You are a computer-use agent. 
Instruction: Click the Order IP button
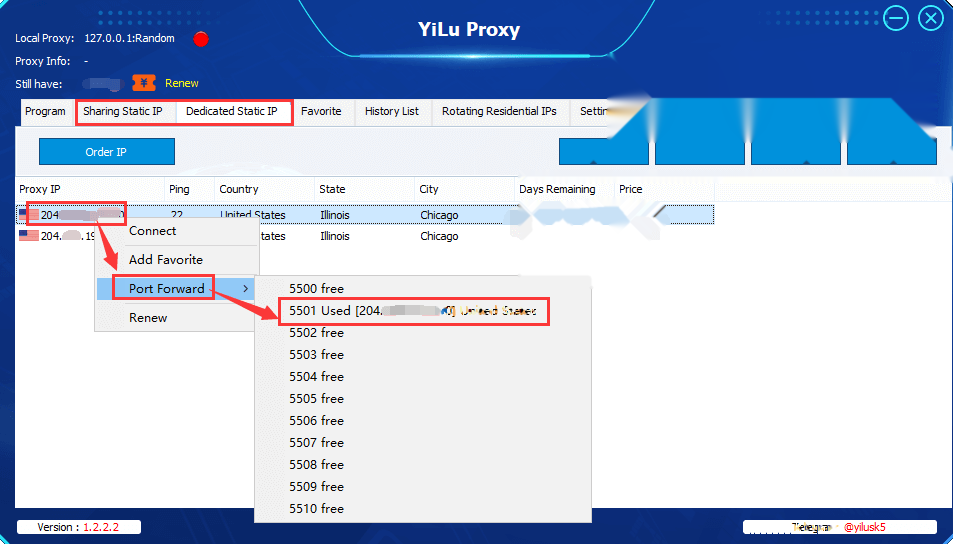[106, 152]
